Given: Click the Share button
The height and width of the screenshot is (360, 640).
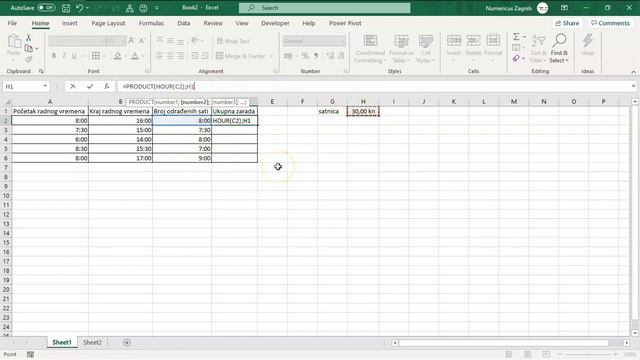Looking at the screenshot, I should click(x=567, y=23).
